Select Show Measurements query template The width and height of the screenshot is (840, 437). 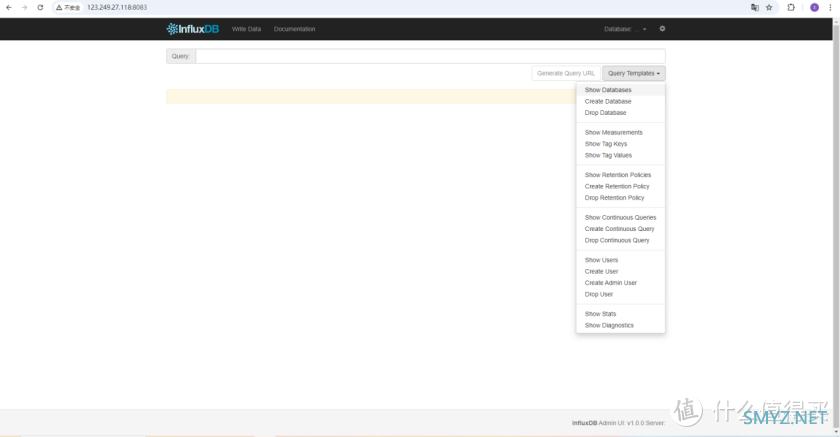pos(613,132)
